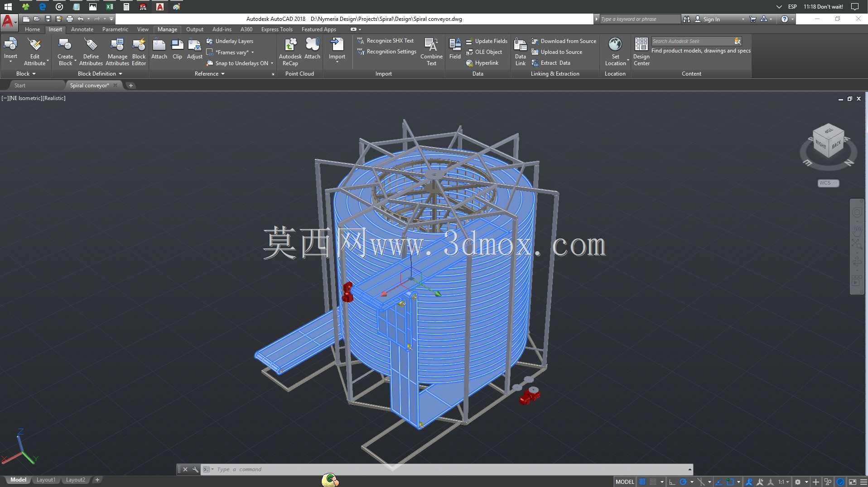Click the Point Cloud Attach tool
The width and height of the screenshot is (868, 487).
[313, 49]
